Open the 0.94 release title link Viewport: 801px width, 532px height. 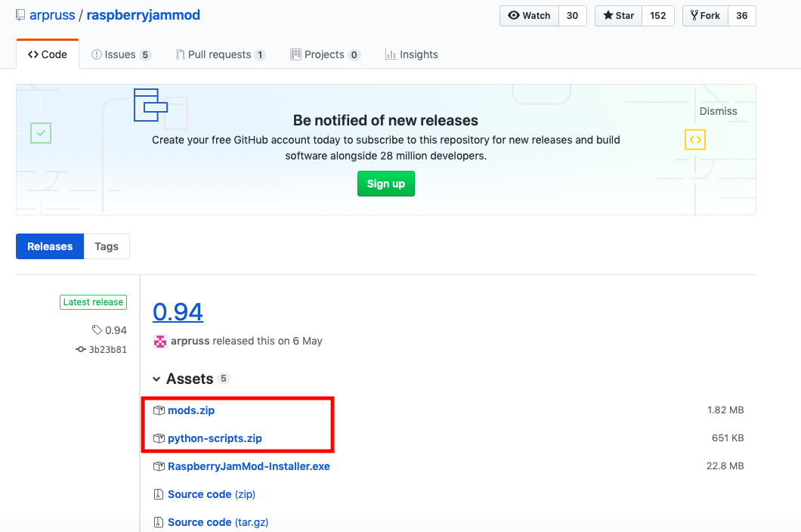click(178, 311)
